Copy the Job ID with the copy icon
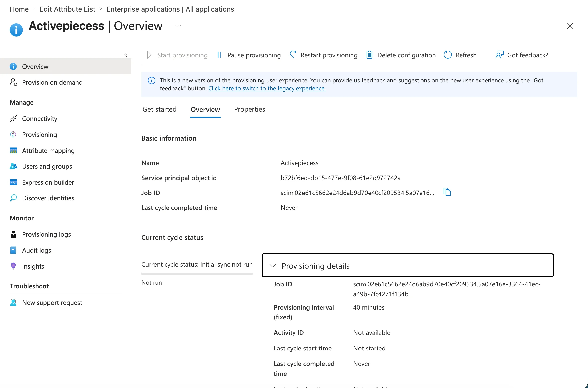 (447, 192)
